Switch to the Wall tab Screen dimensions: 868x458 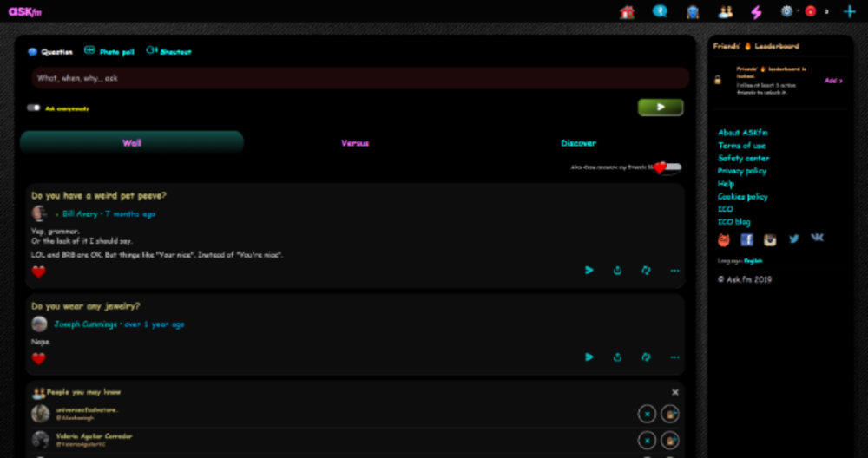coord(132,143)
